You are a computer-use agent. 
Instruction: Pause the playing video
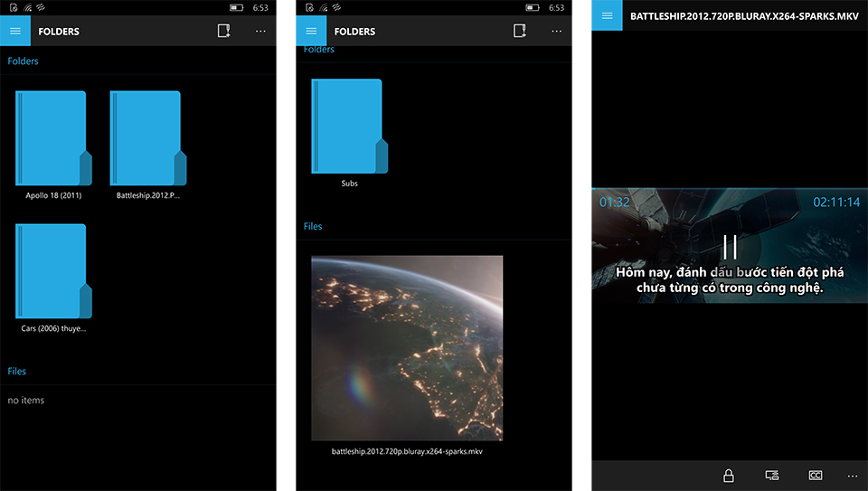pos(731,247)
